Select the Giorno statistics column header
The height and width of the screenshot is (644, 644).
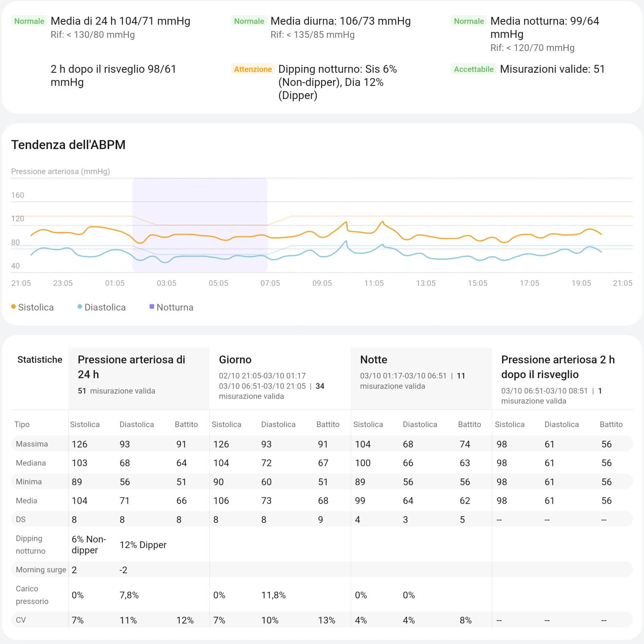[x=280, y=378]
